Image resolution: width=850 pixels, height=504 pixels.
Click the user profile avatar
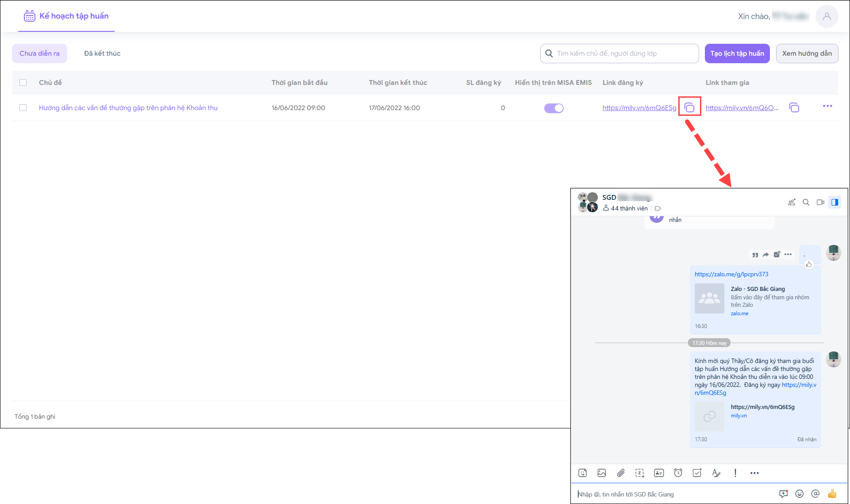pos(827,16)
